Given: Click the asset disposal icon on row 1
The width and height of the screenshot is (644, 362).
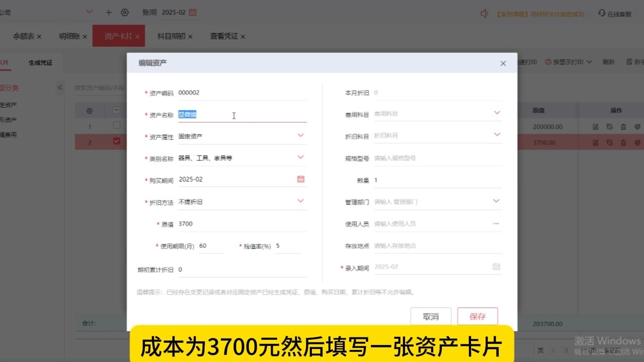Looking at the screenshot, I should (x=637, y=127).
